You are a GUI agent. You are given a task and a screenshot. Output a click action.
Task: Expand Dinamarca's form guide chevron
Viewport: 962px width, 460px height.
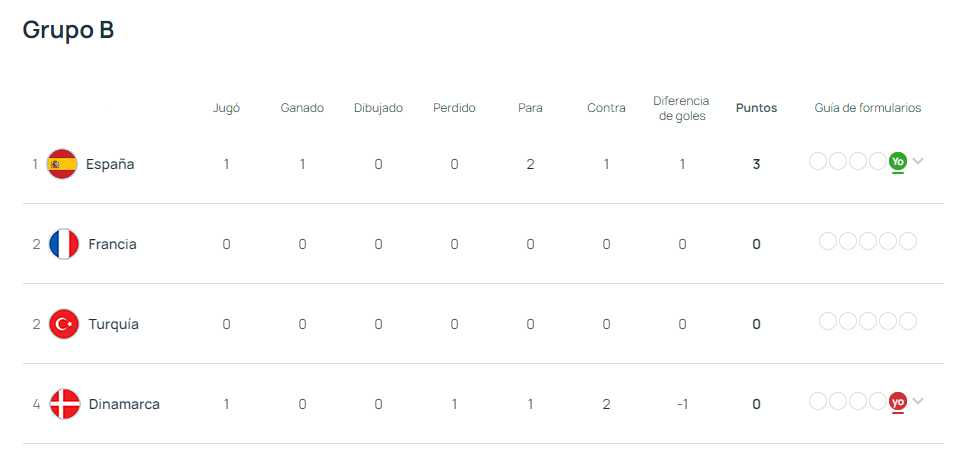pos(918,401)
